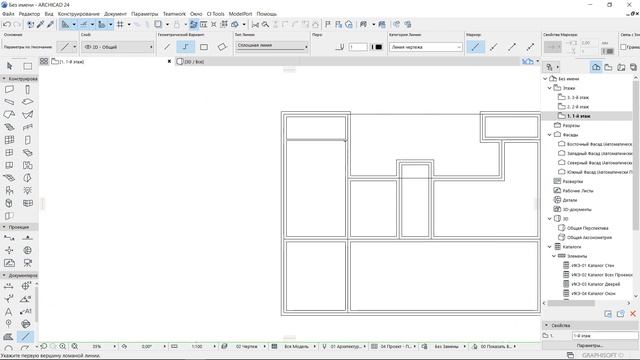Select the Column tool in toolbox
Image resolution: width=640 pixels, height=360 pixels.
point(27,89)
